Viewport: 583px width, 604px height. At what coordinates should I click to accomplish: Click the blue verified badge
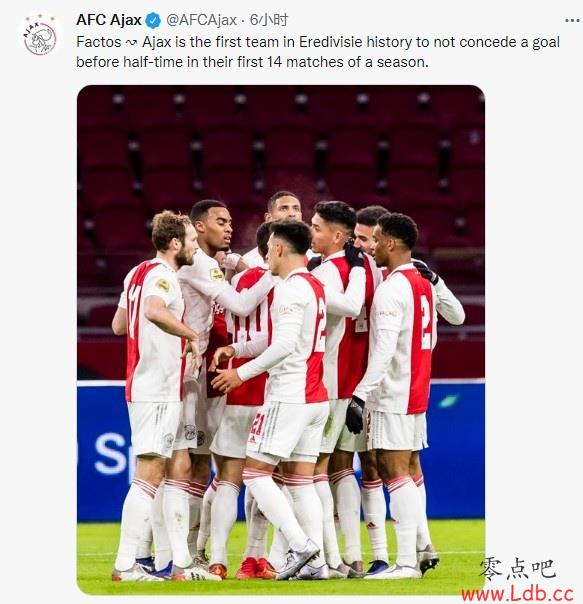point(153,20)
